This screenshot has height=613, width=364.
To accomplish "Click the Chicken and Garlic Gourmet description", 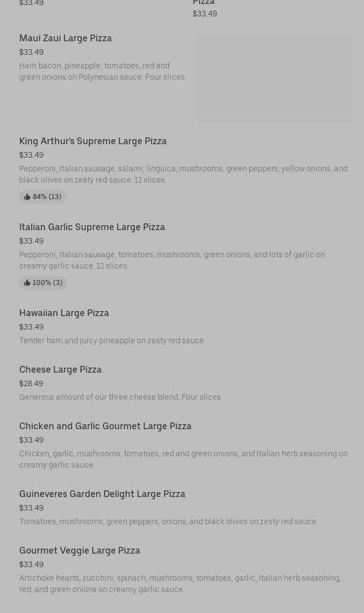I will click(x=183, y=459).
